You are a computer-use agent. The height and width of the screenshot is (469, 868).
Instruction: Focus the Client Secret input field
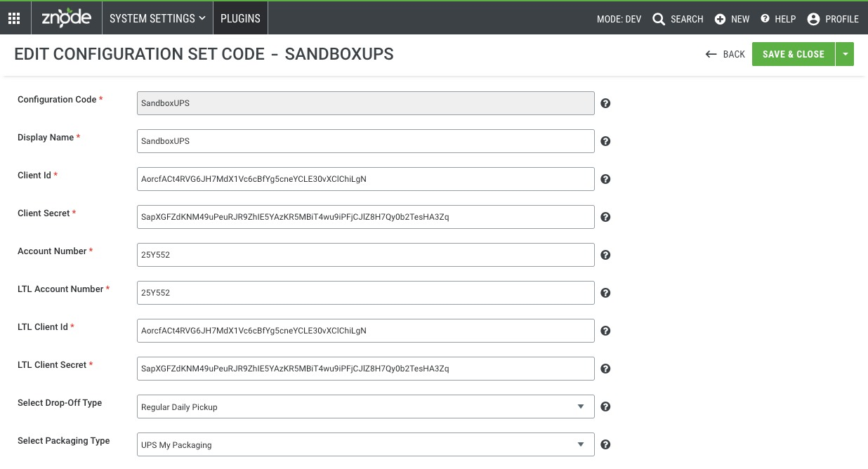tap(366, 217)
